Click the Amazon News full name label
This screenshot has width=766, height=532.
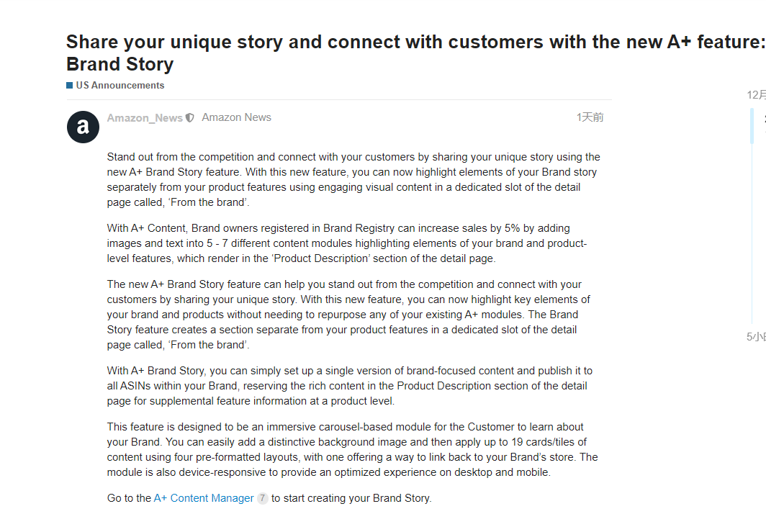click(x=236, y=117)
